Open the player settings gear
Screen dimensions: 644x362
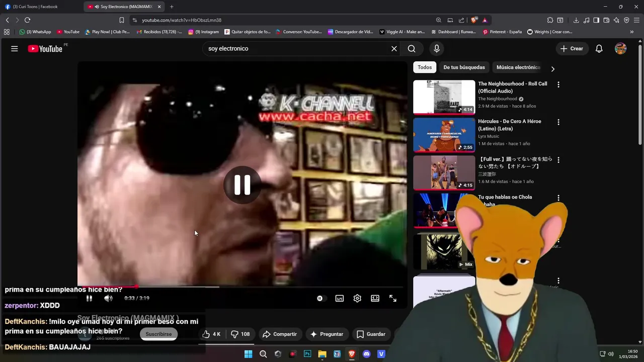(357, 298)
